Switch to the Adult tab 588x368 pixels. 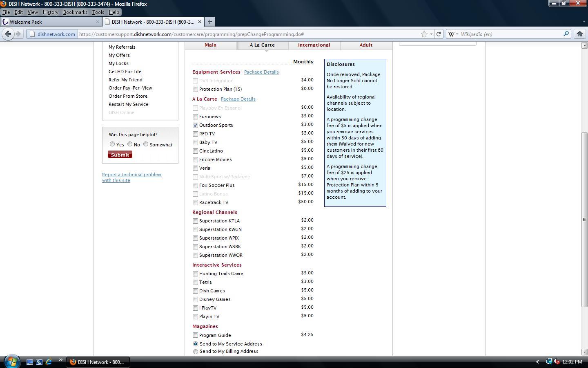pyautogui.click(x=366, y=45)
